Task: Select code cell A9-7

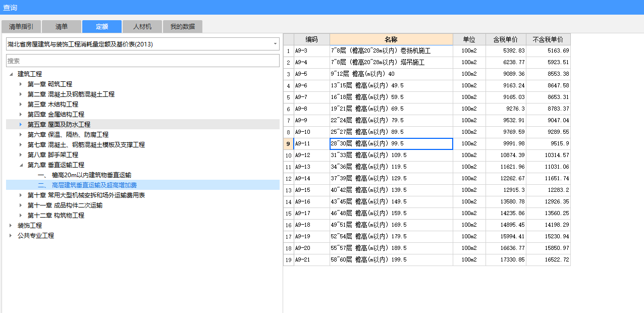Action: tap(312, 97)
